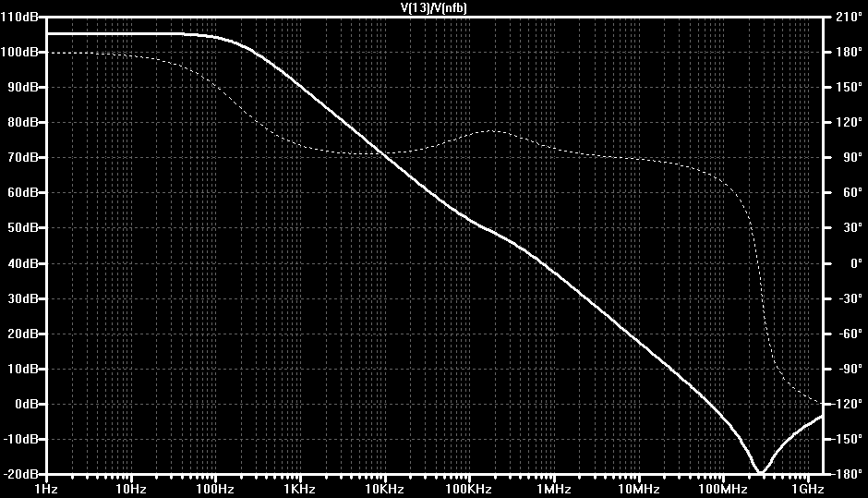Click the 40dB left axis label
868x498 pixels.
coord(23,263)
